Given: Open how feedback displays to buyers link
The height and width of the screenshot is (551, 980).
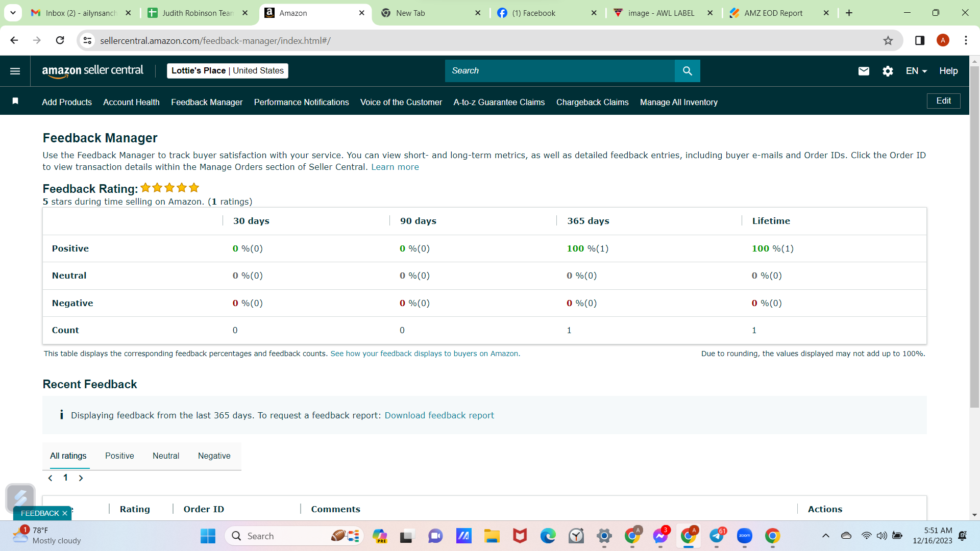Looking at the screenshot, I should [425, 354].
